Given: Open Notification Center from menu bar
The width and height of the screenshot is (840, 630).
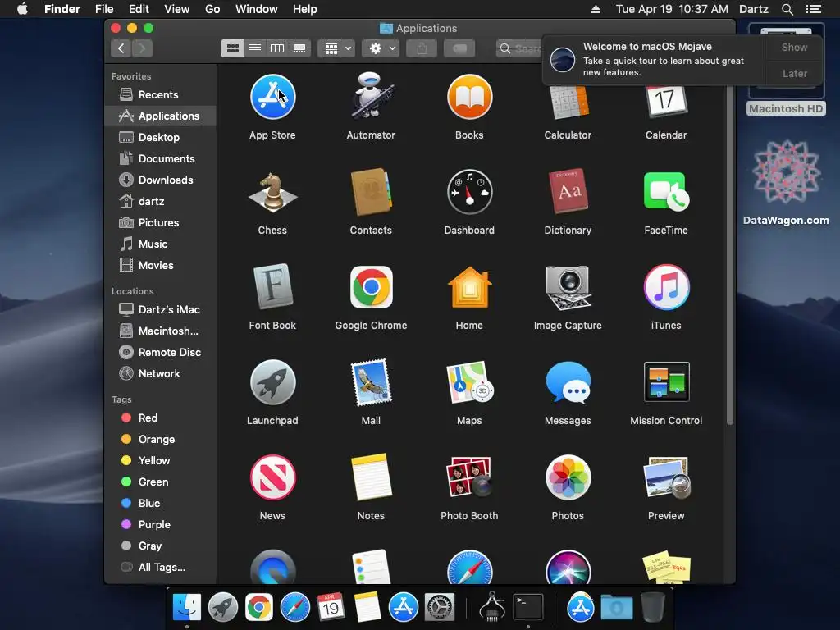Looking at the screenshot, I should click(x=813, y=9).
